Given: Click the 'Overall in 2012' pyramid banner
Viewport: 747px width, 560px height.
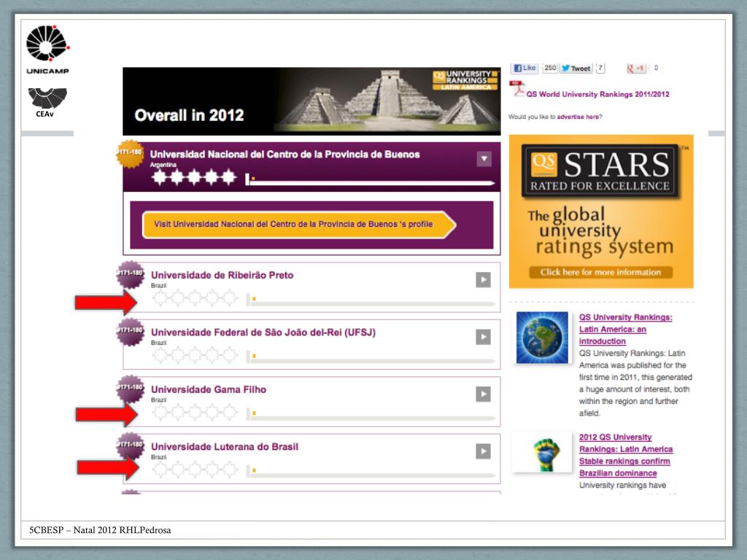Looking at the screenshot, I should pos(311,101).
